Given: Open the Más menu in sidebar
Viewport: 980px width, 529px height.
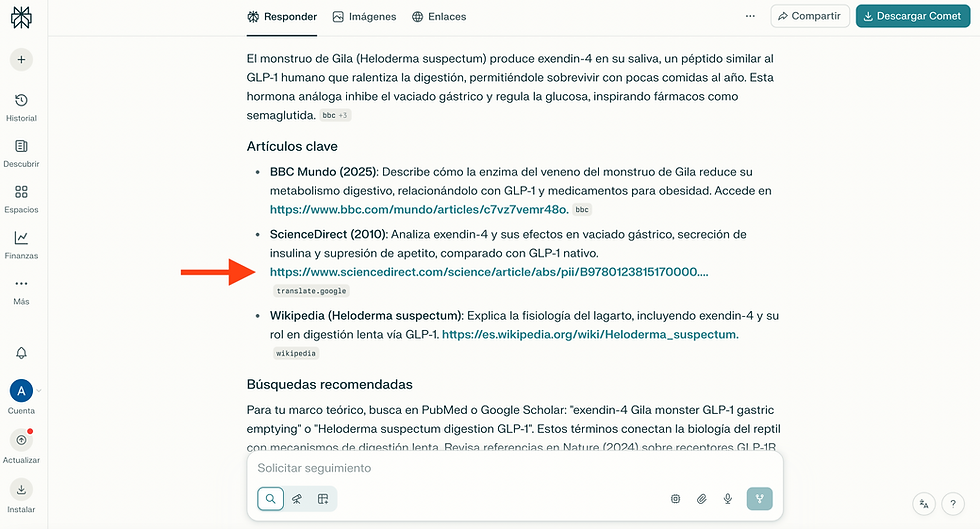Looking at the screenshot, I should 21,291.
